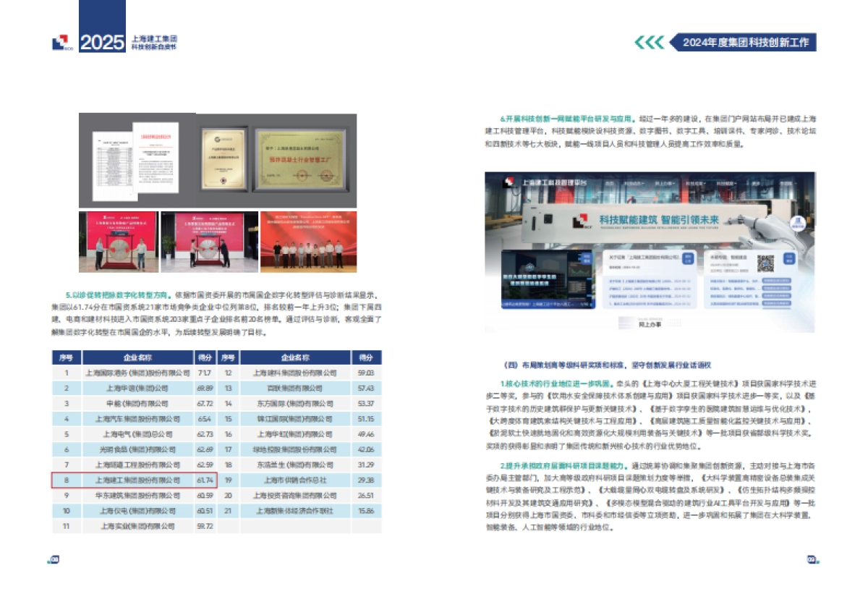This screenshot has width=868, height=589.
Task: Select 首页 in the website navigation
Action: [x=608, y=183]
